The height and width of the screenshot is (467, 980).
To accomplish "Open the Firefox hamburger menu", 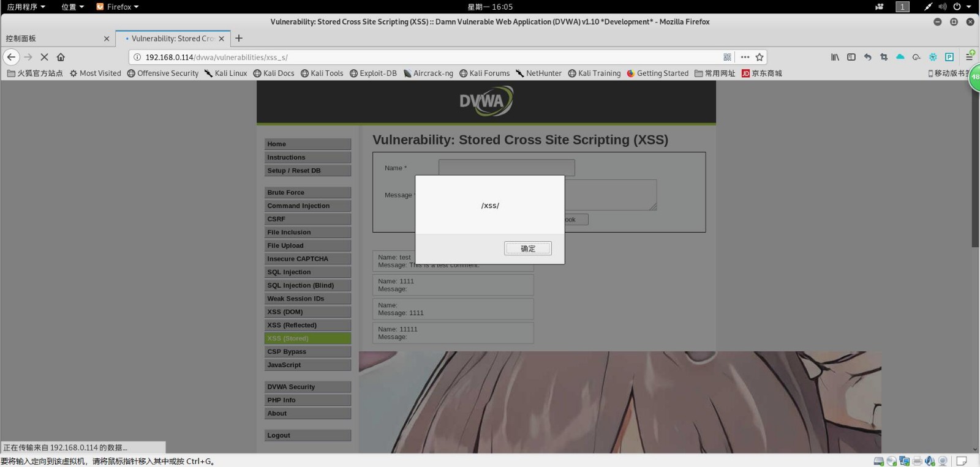I will (970, 57).
